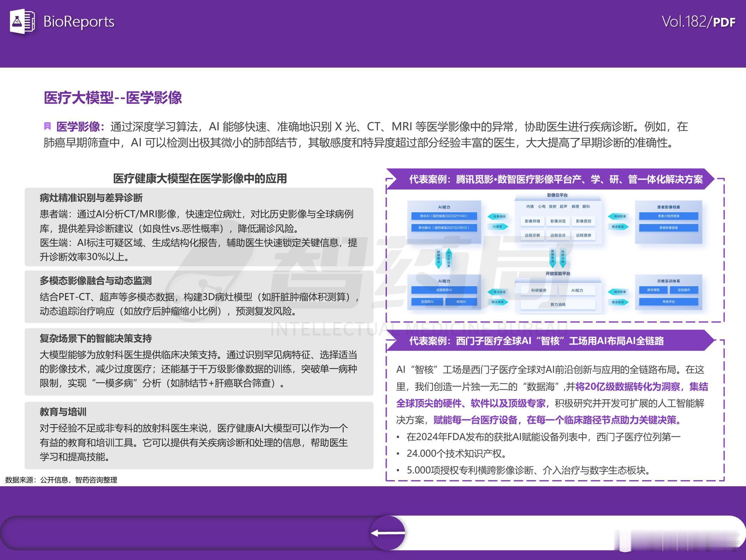This screenshot has height=560, width=746.
Task: Click the AI报告 right arrow in diagram
Action: pyautogui.click(x=498, y=227)
